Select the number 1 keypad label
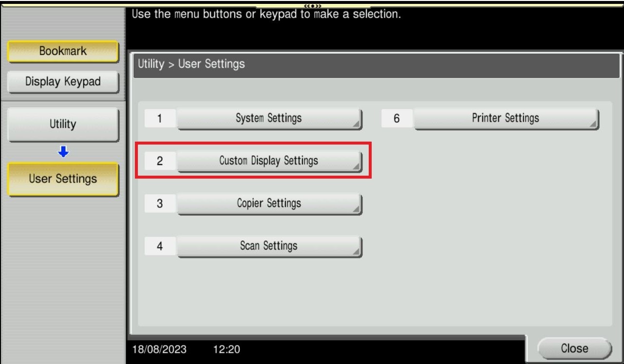624x364 pixels. (x=160, y=119)
